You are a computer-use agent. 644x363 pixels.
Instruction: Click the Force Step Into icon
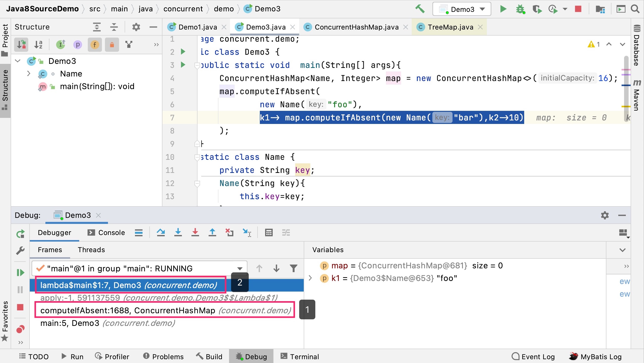point(195,232)
